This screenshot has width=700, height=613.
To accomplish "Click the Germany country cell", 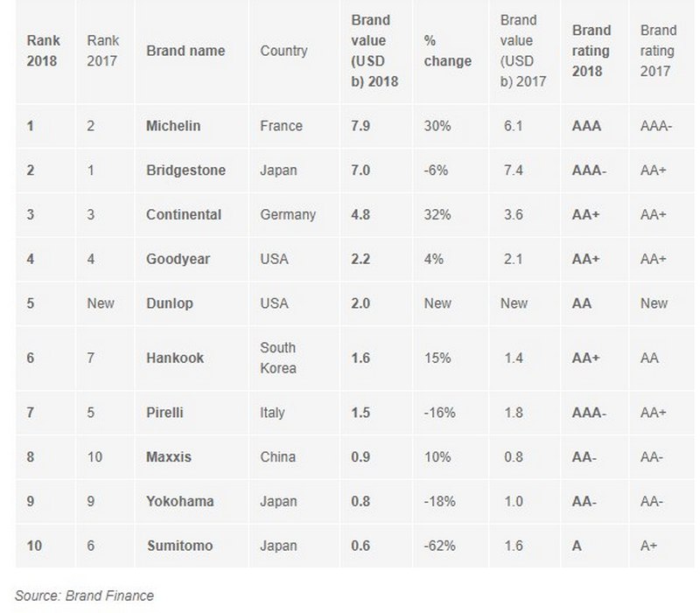I will click(x=288, y=214).
